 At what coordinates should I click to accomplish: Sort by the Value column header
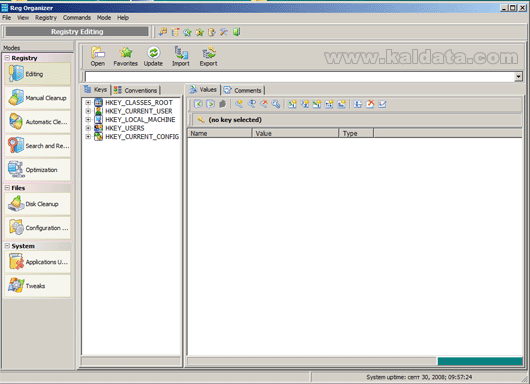tap(295, 133)
